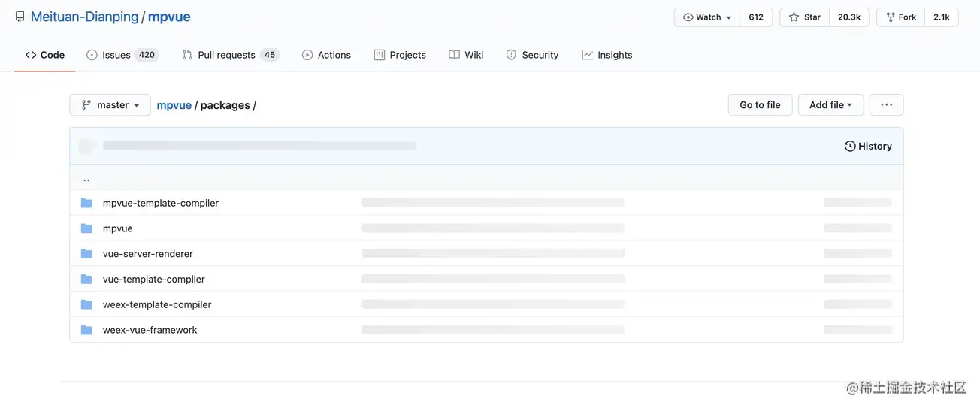Click the Issues circle icon
Image resolution: width=980 pixels, height=408 pixels.
[92, 55]
